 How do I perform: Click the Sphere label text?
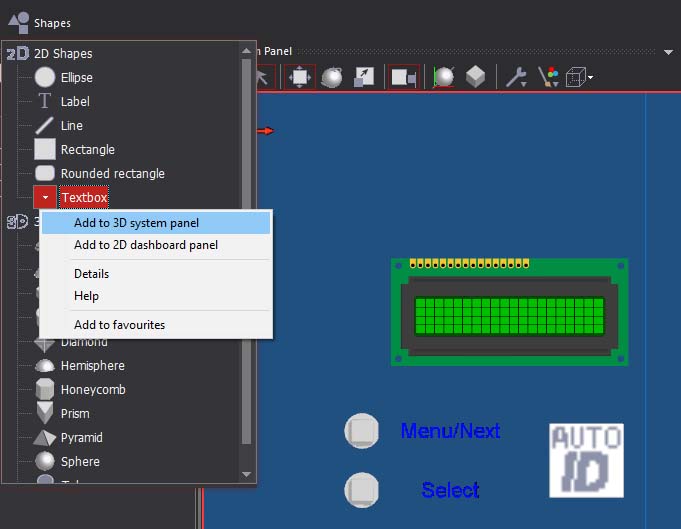point(80,461)
